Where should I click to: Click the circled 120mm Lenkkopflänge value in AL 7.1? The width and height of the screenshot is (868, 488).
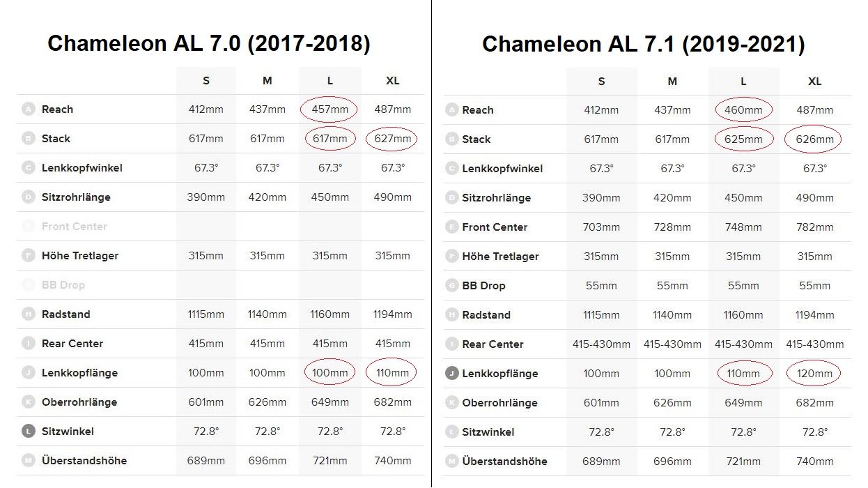[814, 374]
